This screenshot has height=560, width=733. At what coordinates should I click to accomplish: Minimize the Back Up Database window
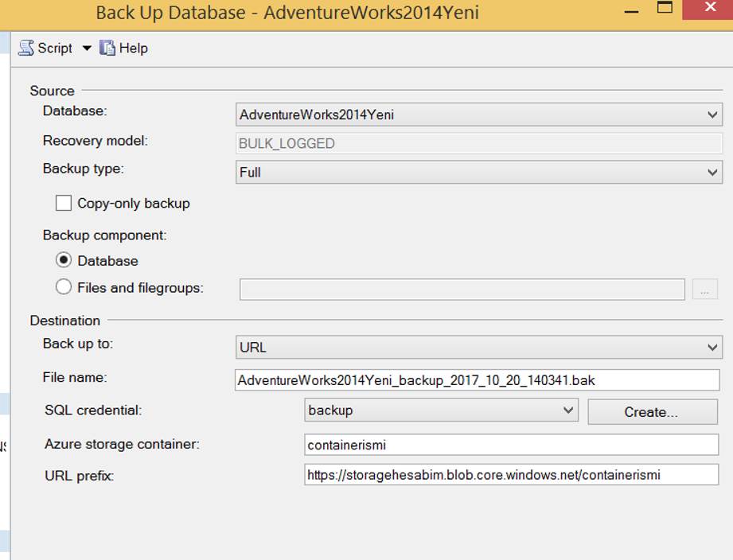[x=631, y=10]
